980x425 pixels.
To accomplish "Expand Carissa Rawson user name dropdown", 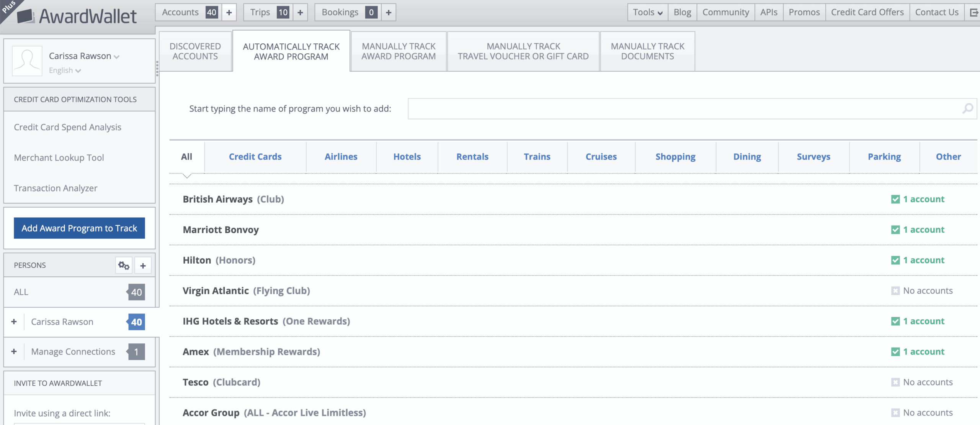I will [x=84, y=56].
